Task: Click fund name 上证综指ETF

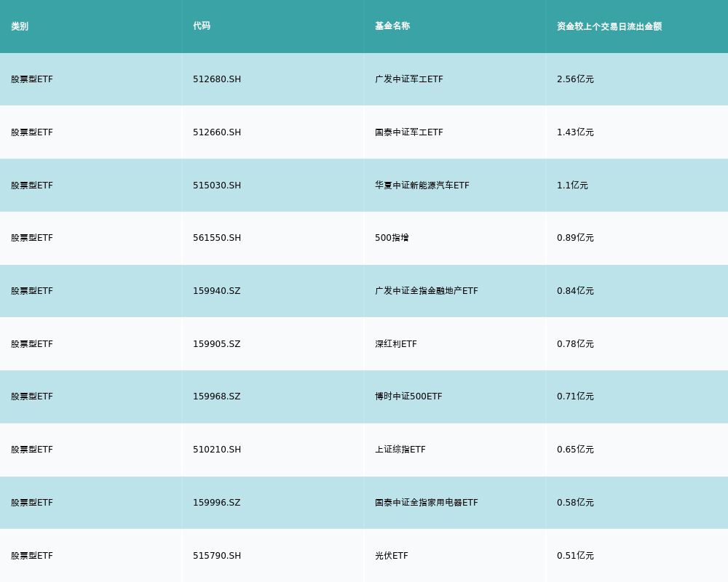Action: (400, 450)
